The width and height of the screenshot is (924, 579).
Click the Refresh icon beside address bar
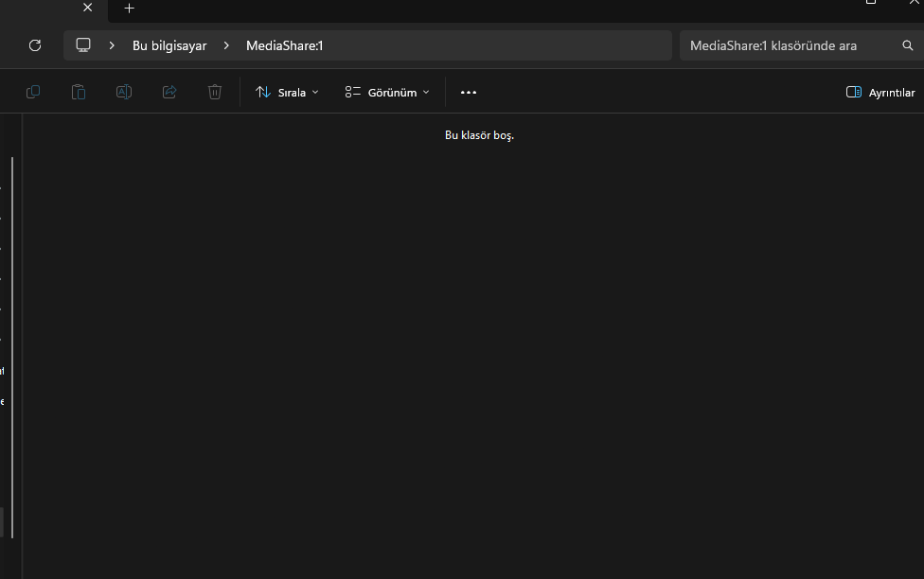coord(35,45)
